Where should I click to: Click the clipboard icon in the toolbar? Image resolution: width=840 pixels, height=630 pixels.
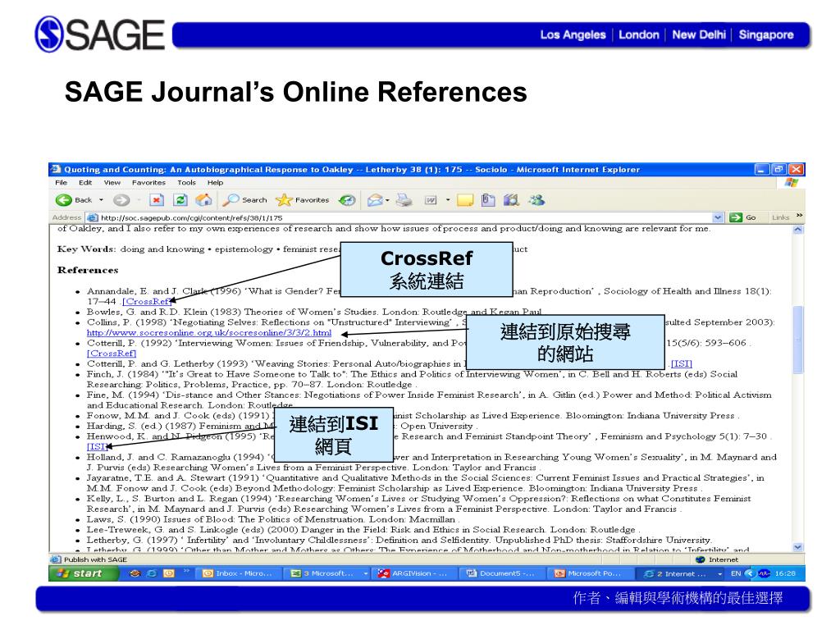487,200
